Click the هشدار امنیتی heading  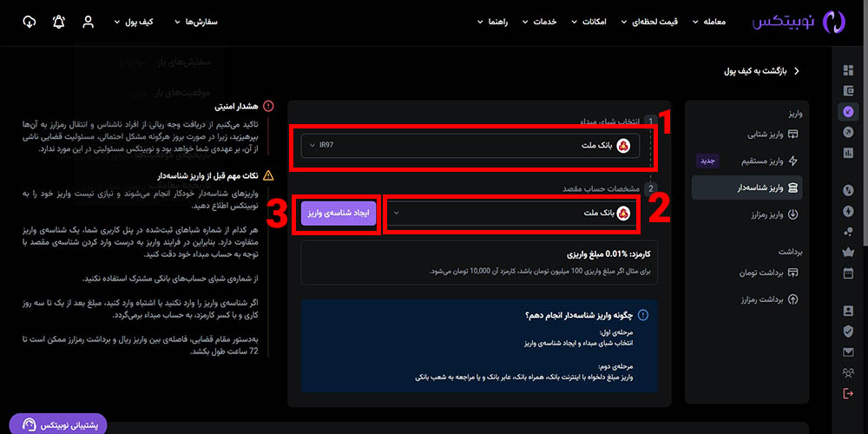[237, 106]
